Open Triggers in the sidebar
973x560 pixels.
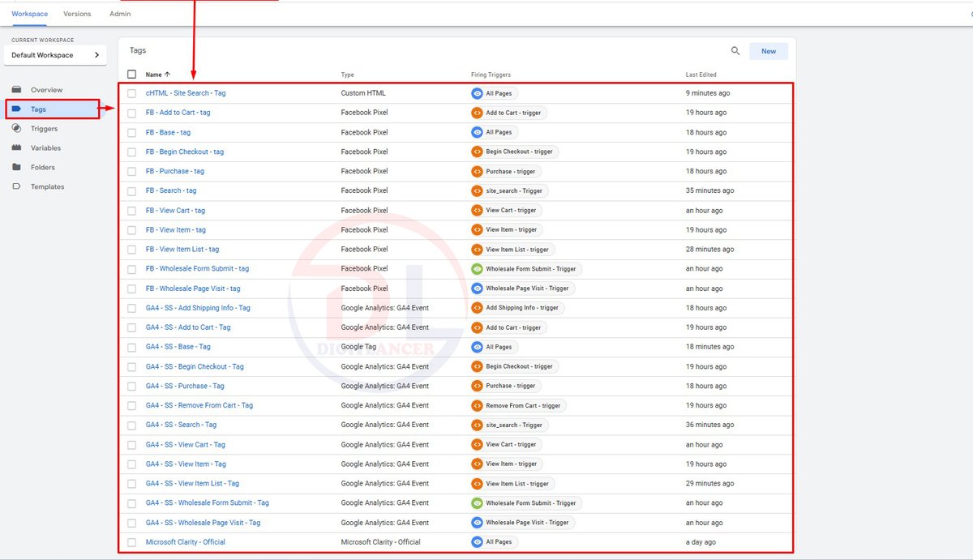[x=45, y=129]
